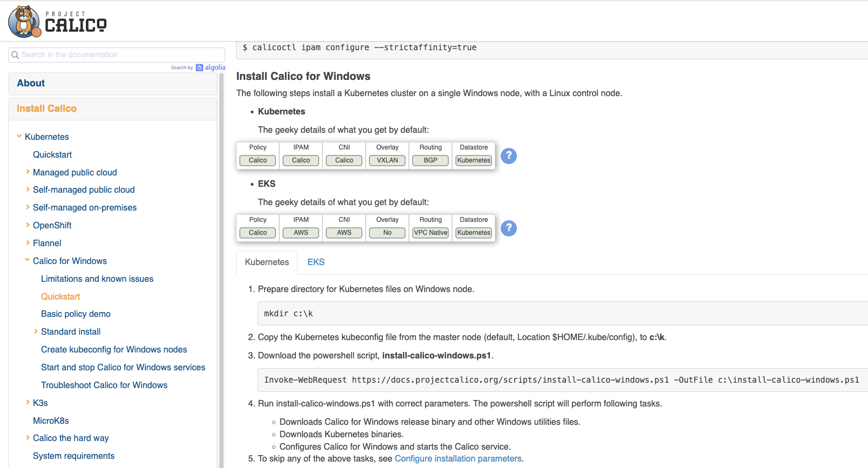This screenshot has height=468, width=868.
Task: Switch to the EKS tab
Action: [316, 262]
